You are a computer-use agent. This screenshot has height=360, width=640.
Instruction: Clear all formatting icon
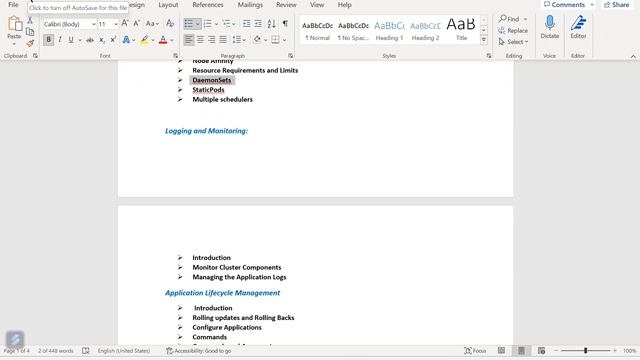(x=170, y=24)
